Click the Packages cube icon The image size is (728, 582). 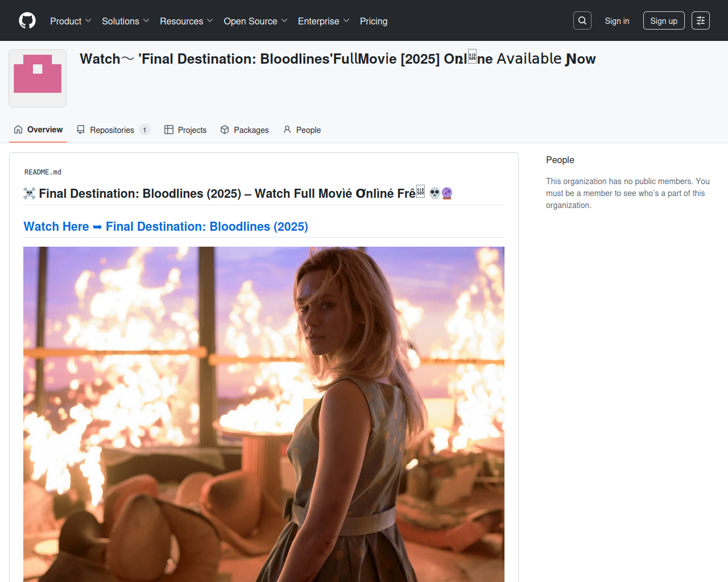[x=225, y=130]
